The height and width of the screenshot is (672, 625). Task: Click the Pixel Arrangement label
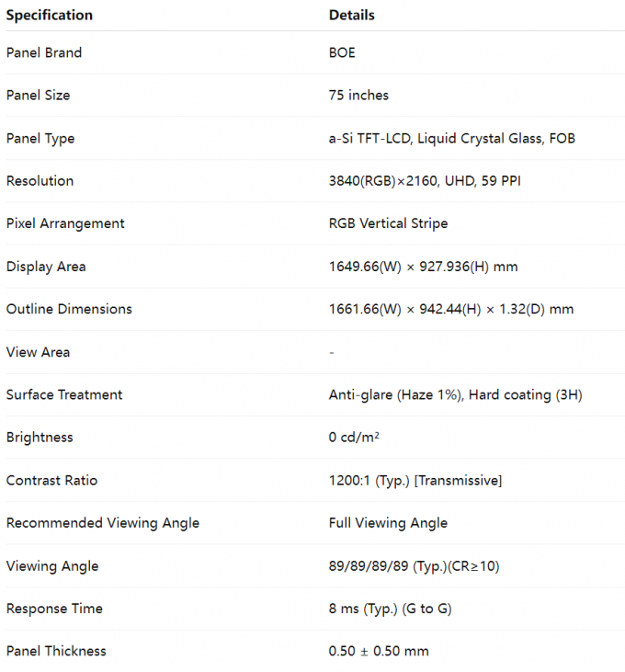click(65, 223)
